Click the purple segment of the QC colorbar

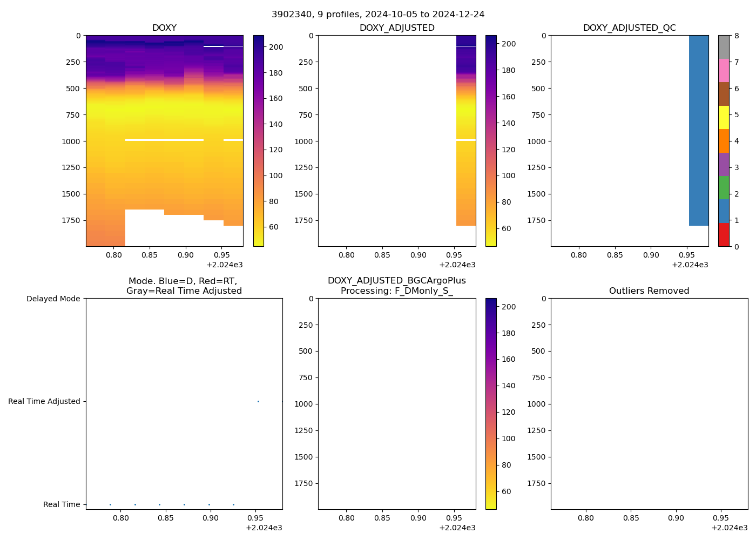[724, 164]
